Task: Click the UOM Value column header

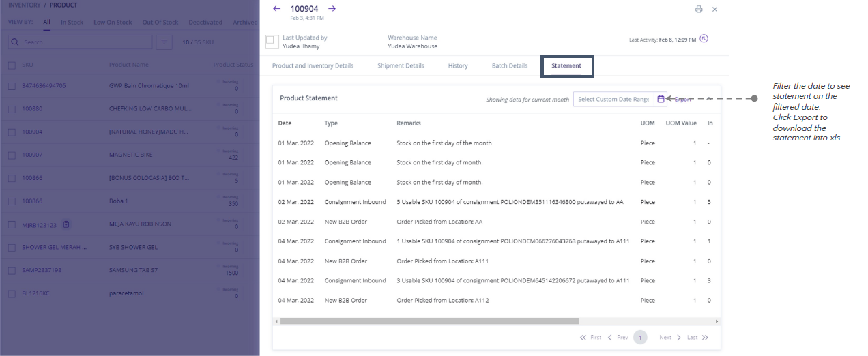Action: (x=681, y=123)
